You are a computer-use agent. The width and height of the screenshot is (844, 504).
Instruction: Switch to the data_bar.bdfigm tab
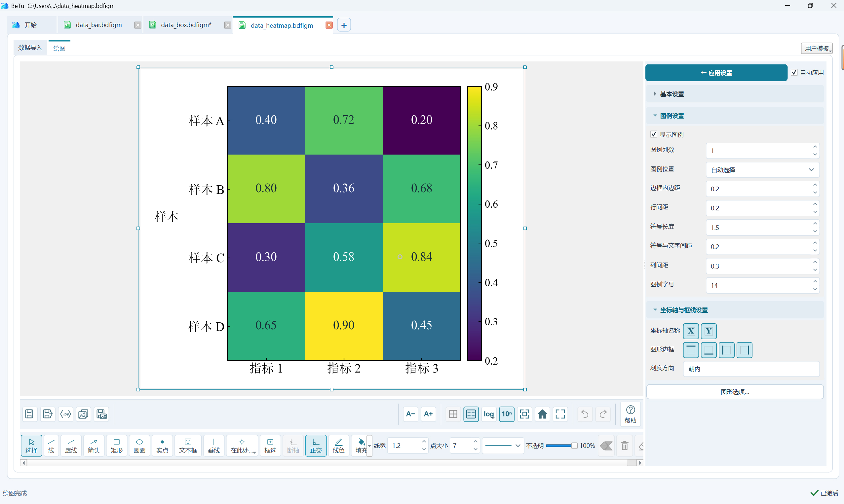(x=98, y=25)
